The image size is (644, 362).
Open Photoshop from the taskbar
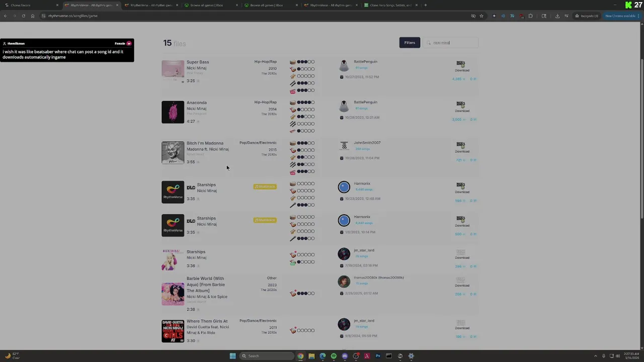click(x=378, y=356)
